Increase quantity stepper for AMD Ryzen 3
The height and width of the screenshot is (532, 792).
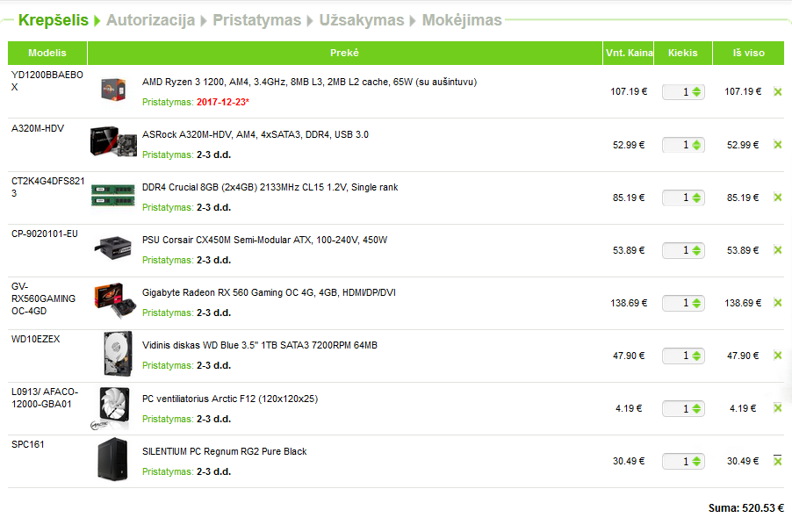(x=696, y=89)
